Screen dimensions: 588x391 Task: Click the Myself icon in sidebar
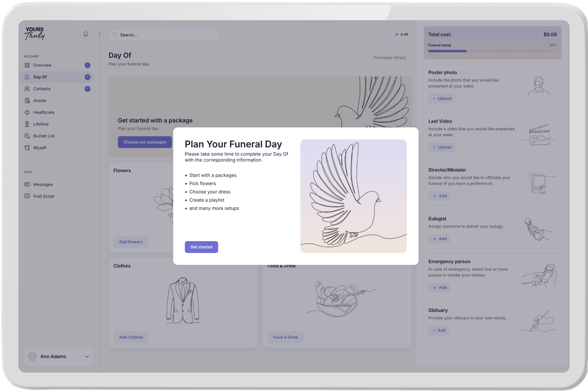27,148
